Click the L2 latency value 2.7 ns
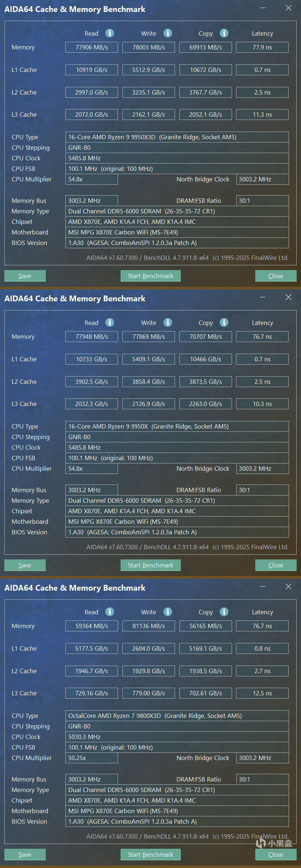 point(263,671)
